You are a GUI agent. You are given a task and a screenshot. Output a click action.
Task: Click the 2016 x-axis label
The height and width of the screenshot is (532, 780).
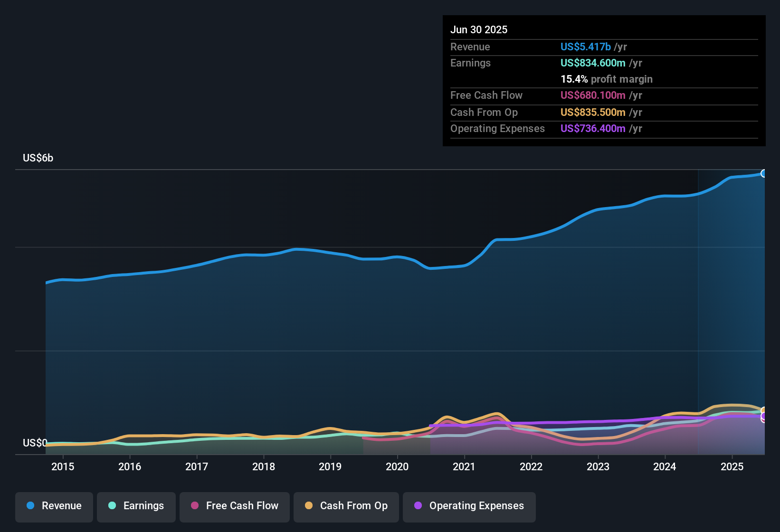click(x=130, y=466)
